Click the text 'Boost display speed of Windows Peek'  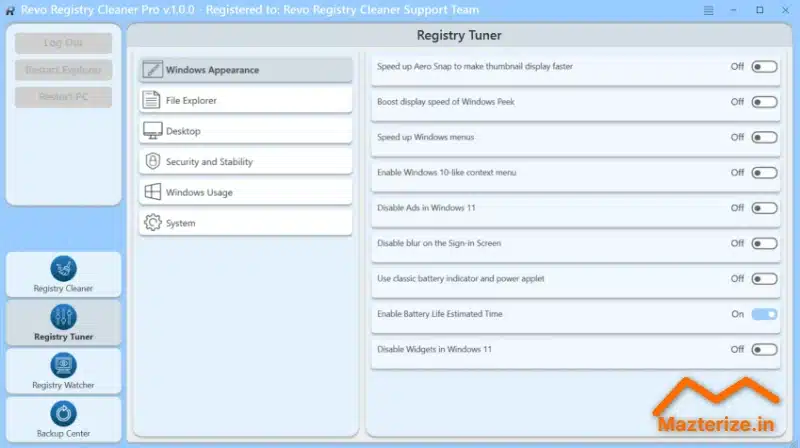coord(446,102)
